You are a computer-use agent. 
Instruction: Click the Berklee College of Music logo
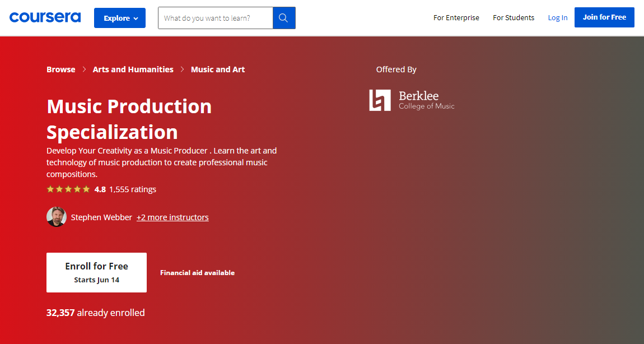(x=412, y=100)
